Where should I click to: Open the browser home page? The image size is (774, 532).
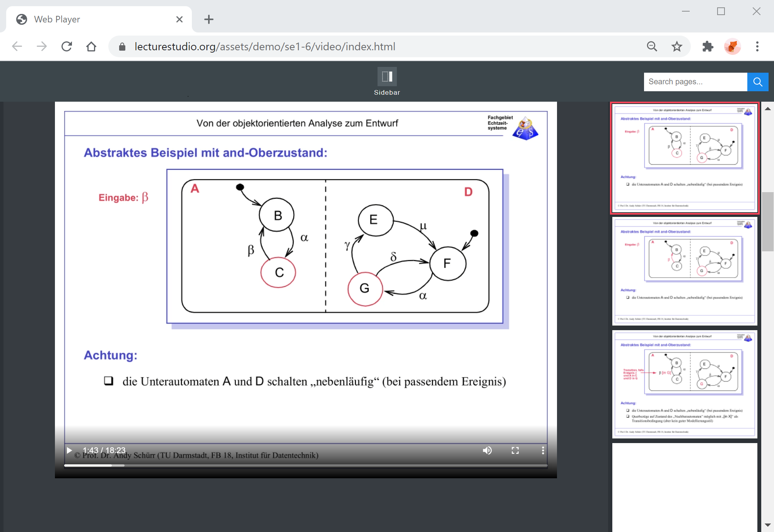91,47
